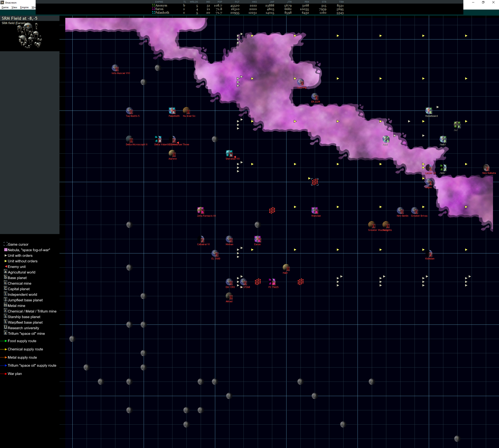499x448 pixels.
Task: Restore down the Anacreon window
Action: (483, 2)
